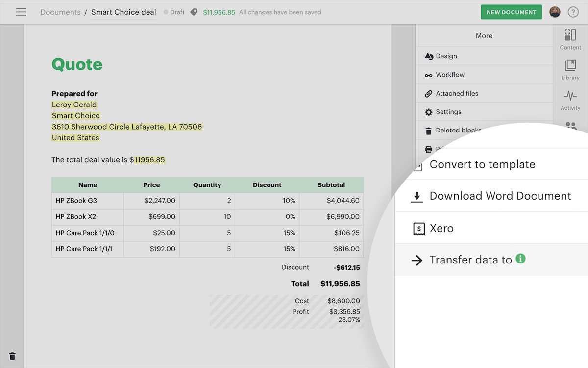Click the 10% discount cell
This screenshot has width=588, height=368.
tap(267, 201)
